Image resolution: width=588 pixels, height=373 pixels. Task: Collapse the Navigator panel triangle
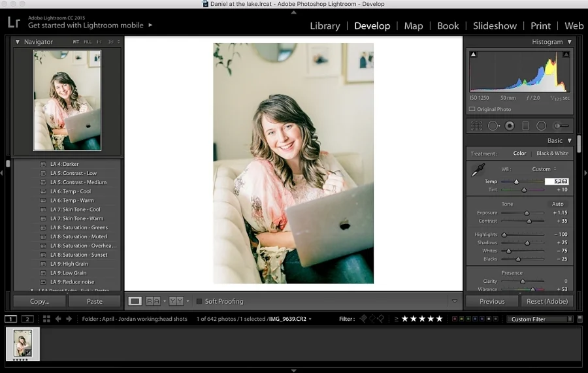click(x=17, y=42)
